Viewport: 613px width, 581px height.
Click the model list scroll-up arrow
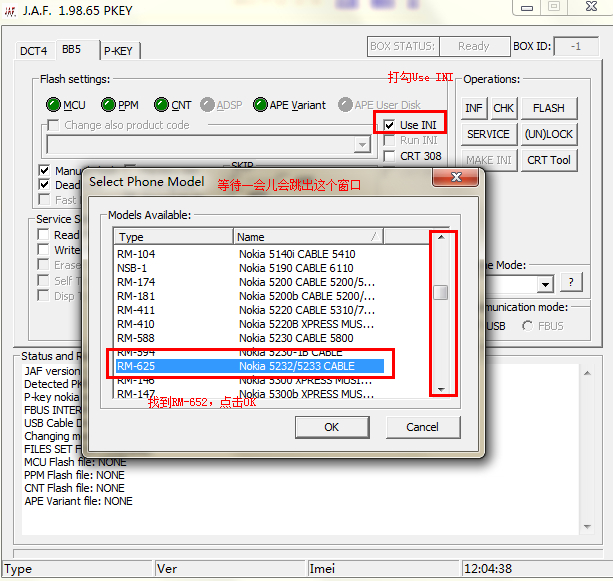pyautogui.click(x=441, y=237)
